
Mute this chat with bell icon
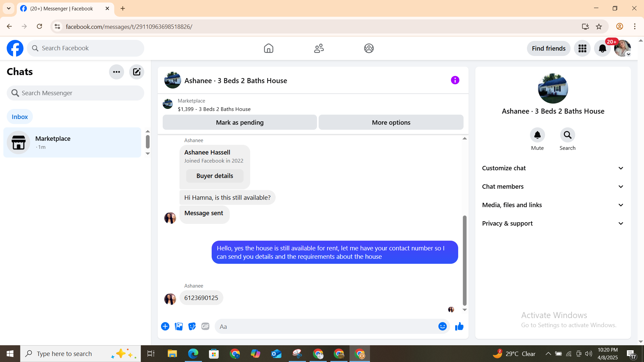coord(537,135)
